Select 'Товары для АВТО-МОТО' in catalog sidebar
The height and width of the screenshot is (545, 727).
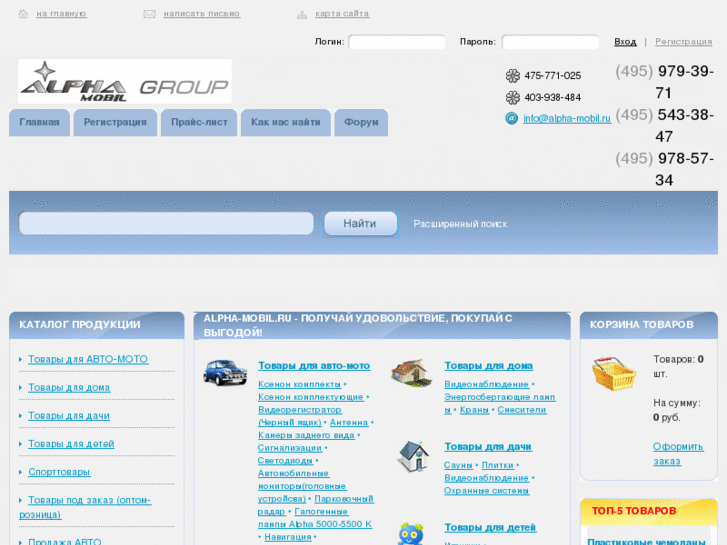[x=88, y=359]
